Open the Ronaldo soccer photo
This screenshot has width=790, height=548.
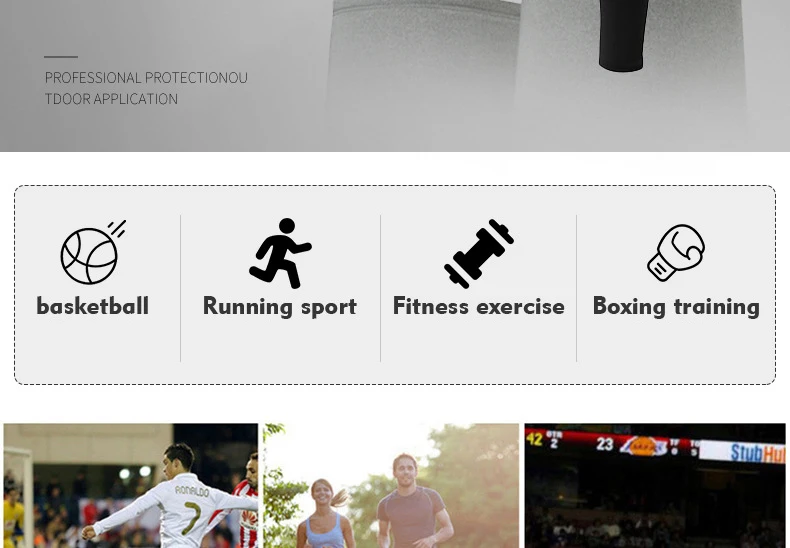(130, 486)
